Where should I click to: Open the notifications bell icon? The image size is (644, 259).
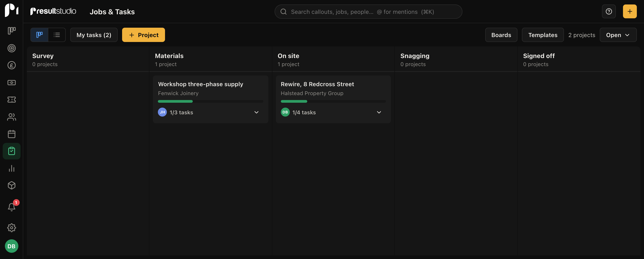click(x=11, y=207)
